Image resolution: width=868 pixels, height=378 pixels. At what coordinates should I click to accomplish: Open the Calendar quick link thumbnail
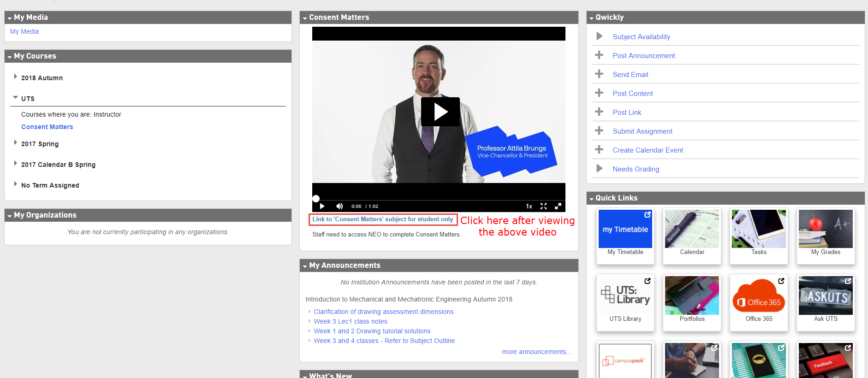(692, 230)
